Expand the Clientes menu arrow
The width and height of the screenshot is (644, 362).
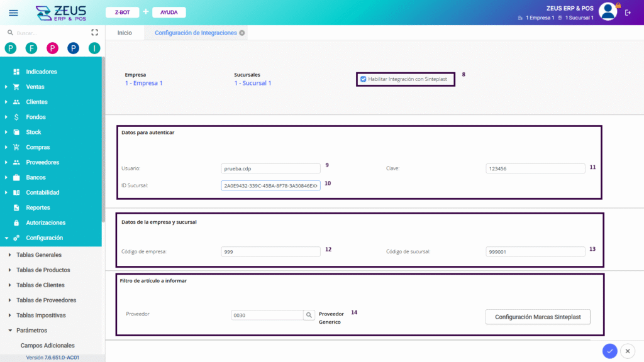click(6, 102)
